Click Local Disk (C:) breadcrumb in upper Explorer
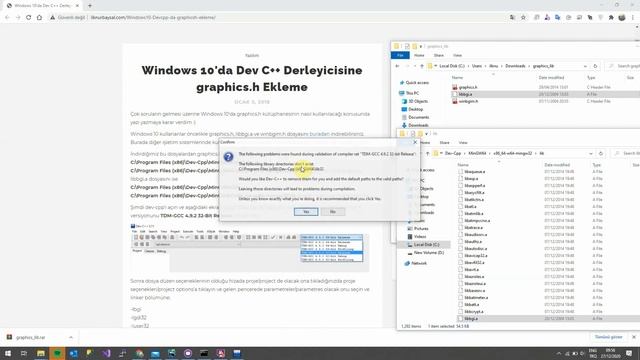The width and height of the screenshot is (640, 360). tap(452, 66)
